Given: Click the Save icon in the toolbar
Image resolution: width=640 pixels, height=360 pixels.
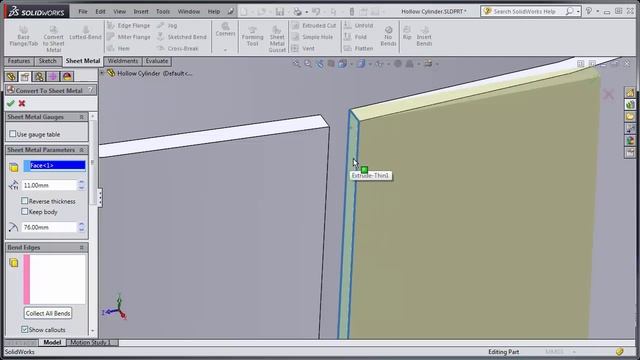Looking at the screenshot, I should coord(280,11).
